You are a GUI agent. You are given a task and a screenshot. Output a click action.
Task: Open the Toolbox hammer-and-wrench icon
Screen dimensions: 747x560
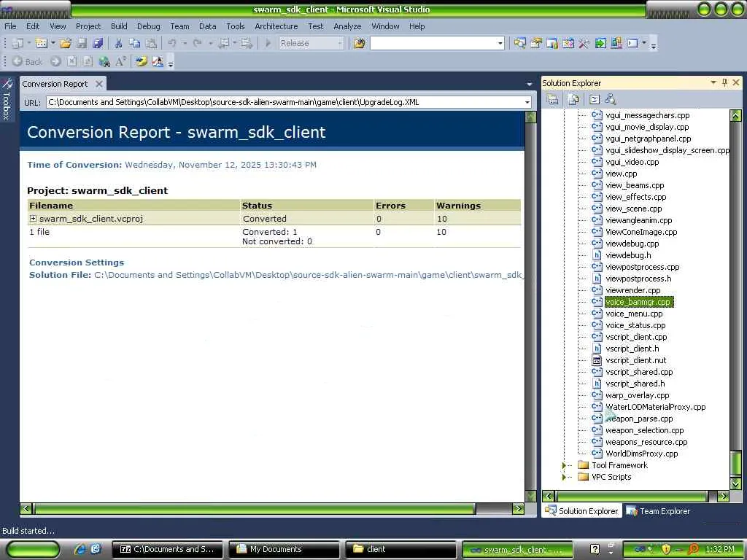click(584, 43)
